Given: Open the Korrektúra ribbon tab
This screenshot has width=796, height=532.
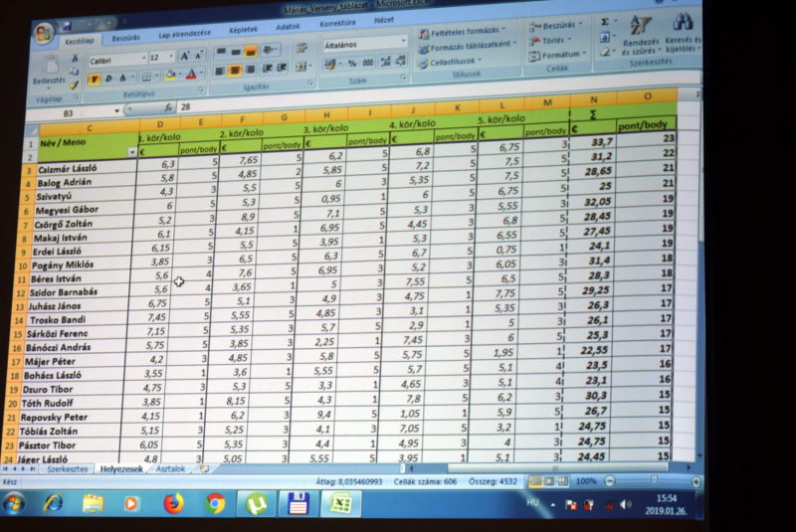Looking at the screenshot, I should click(x=337, y=23).
